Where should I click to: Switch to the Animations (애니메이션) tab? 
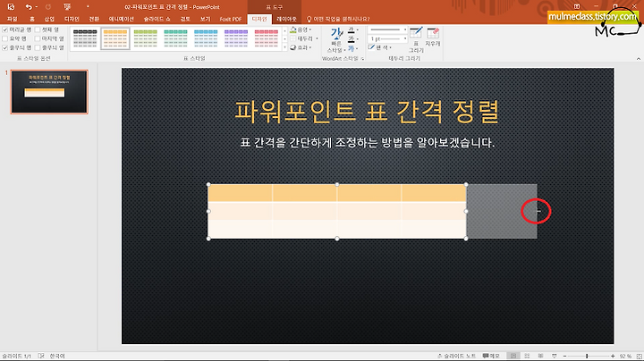pyautogui.click(x=121, y=19)
